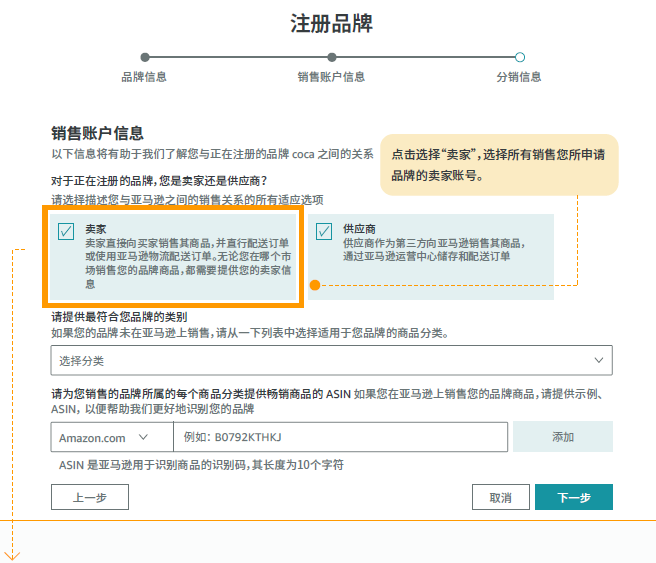This screenshot has height=563, width=656.
Task: Select the 品牌信息 step label
Action: tap(144, 77)
